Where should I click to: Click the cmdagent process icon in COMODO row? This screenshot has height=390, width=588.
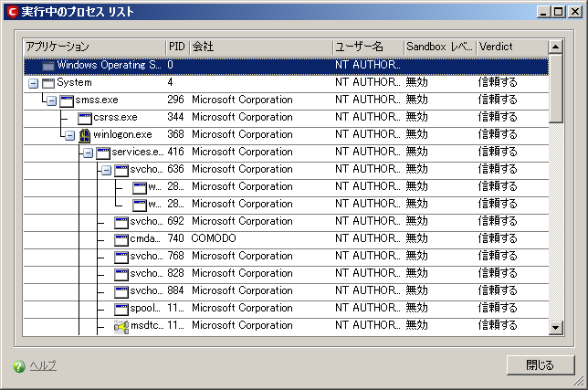[121, 238]
